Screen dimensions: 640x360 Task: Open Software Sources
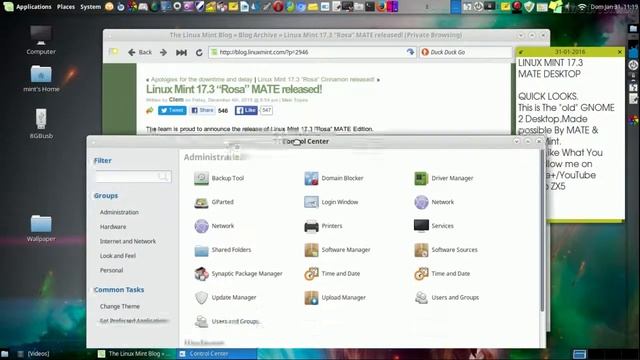point(446,250)
